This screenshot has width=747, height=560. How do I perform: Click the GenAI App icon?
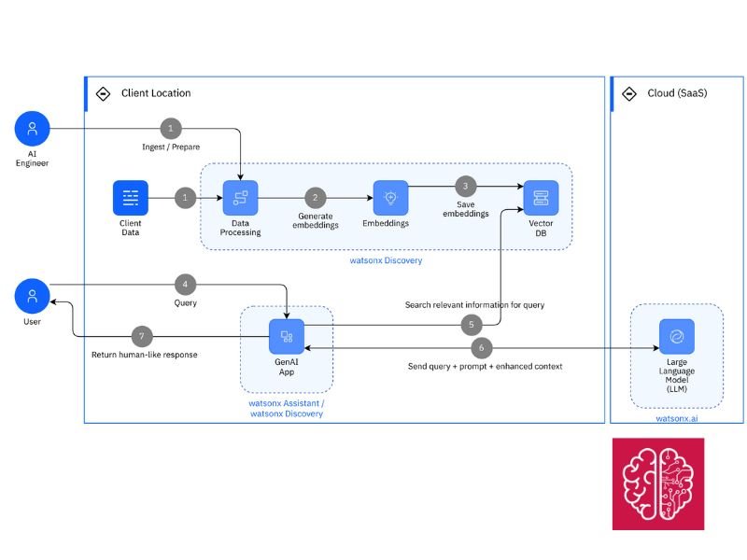click(x=287, y=337)
